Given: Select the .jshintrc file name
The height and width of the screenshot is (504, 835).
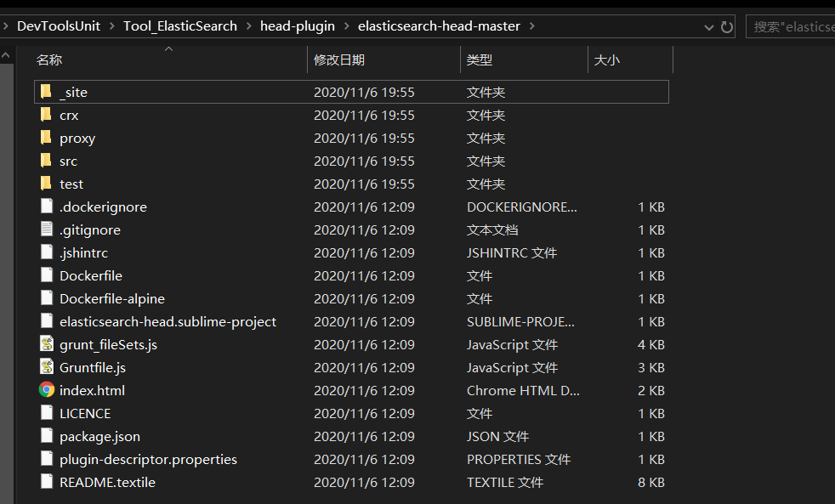Looking at the screenshot, I should pyautogui.click(x=83, y=252).
